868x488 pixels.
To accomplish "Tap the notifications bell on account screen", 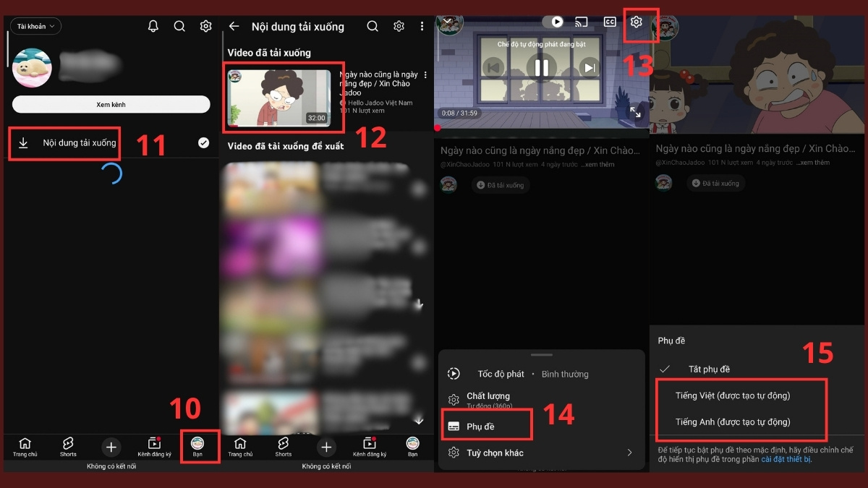I will click(153, 26).
